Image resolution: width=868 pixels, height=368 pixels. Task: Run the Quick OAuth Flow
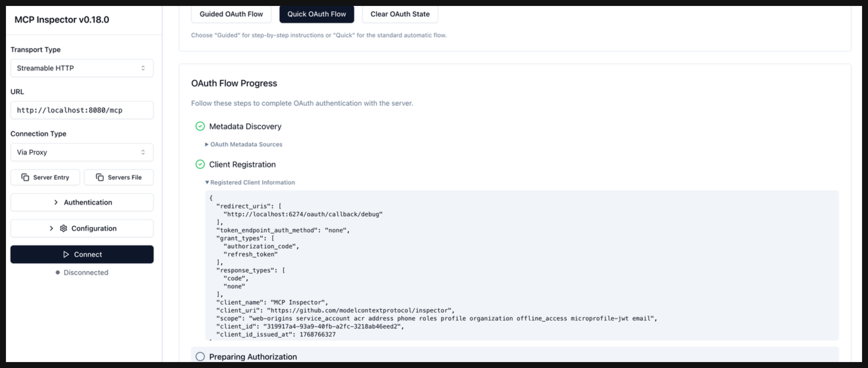316,14
